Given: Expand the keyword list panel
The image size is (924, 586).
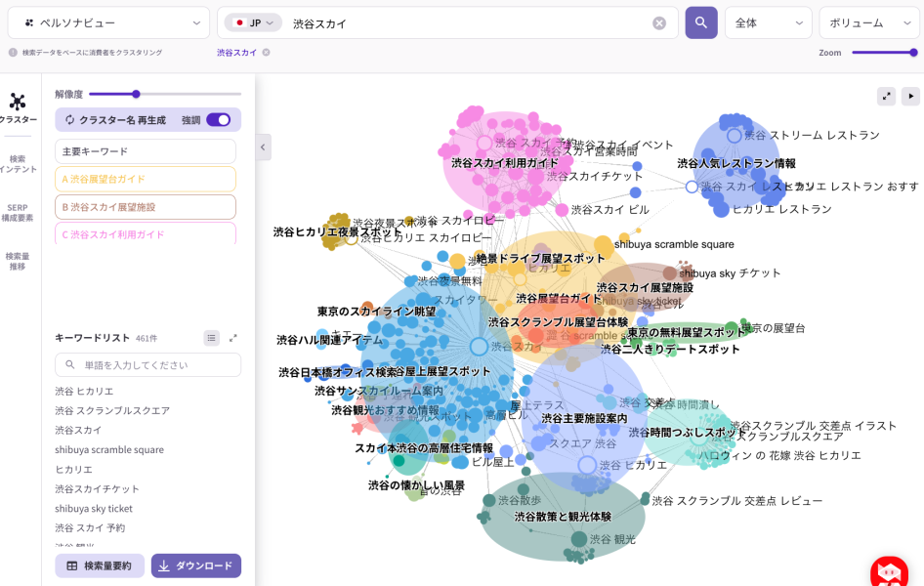Looking at the screenshot, I should pos(233,338).
